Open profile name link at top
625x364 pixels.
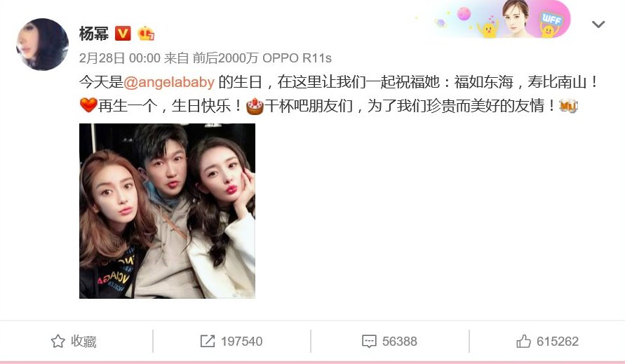pyautogui.click(x=94, y=33)
